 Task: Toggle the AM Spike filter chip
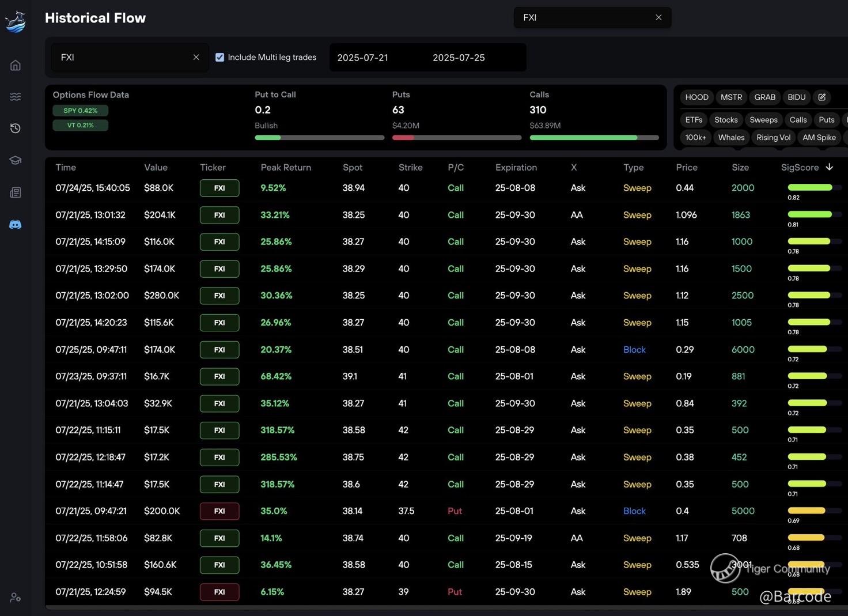click(x=819, y=137)
